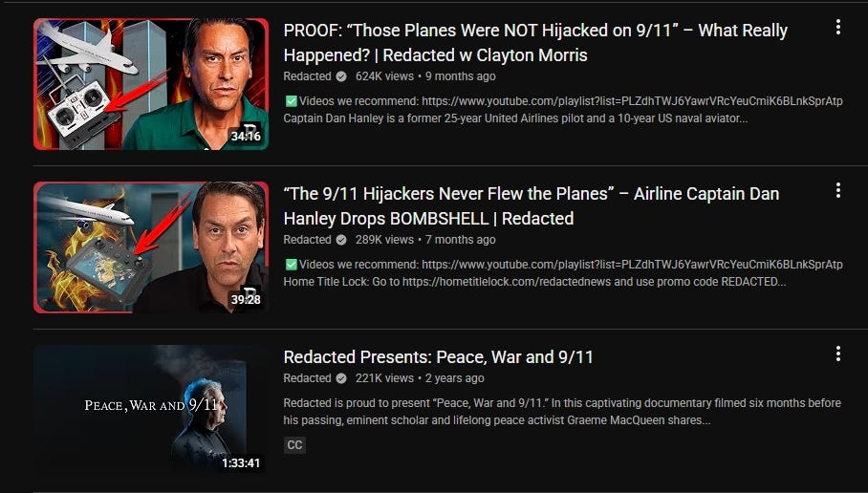Click the verified badge beside Redacted on the first video

(x=341, y=76)
